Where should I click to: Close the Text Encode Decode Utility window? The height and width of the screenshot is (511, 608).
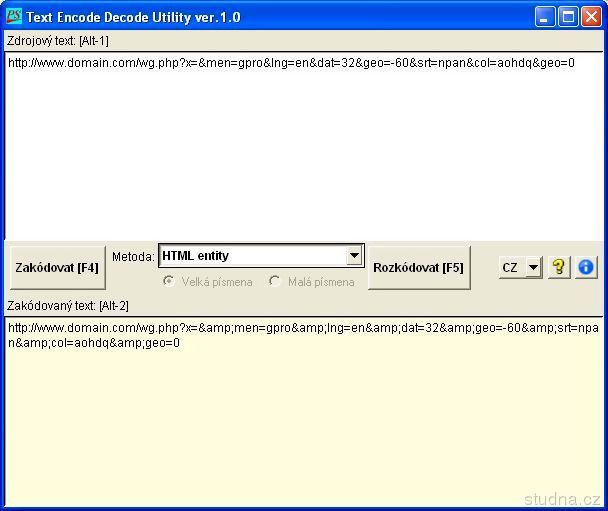591,17
